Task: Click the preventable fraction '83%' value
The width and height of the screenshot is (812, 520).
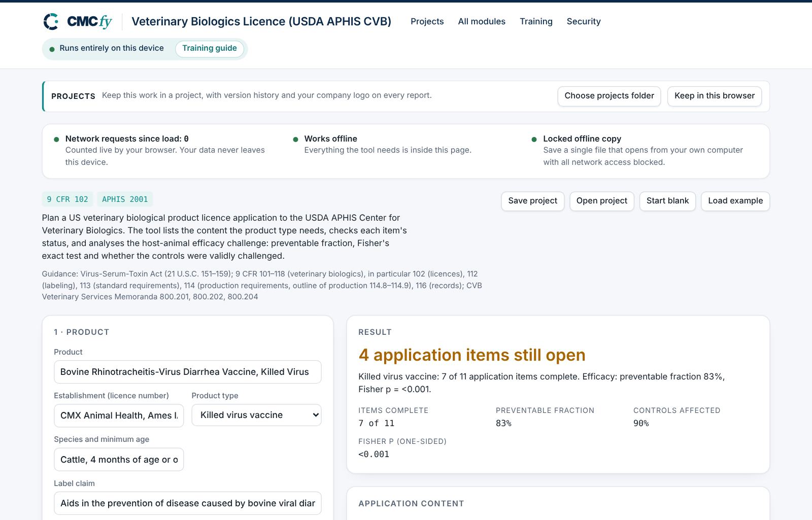Action: tap(503, 423)
